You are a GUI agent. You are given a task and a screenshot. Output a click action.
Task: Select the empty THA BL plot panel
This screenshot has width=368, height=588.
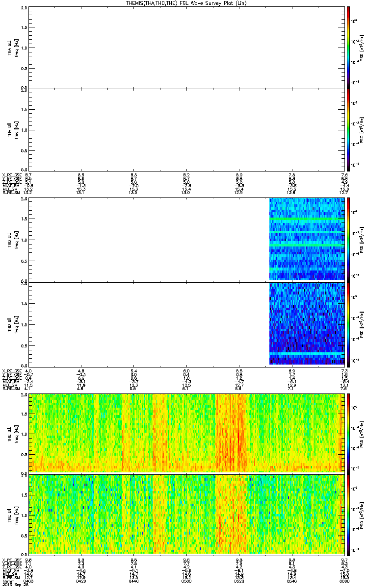coord(186,48)
